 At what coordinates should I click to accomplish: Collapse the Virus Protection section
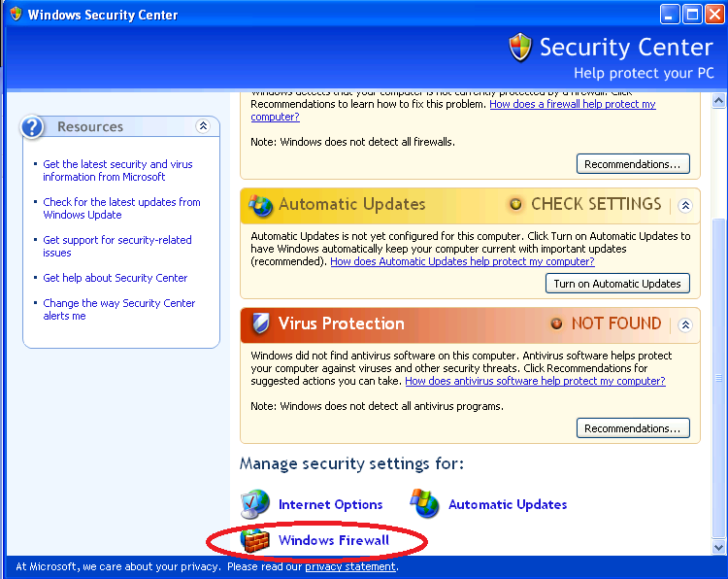[x=685, y=324]
